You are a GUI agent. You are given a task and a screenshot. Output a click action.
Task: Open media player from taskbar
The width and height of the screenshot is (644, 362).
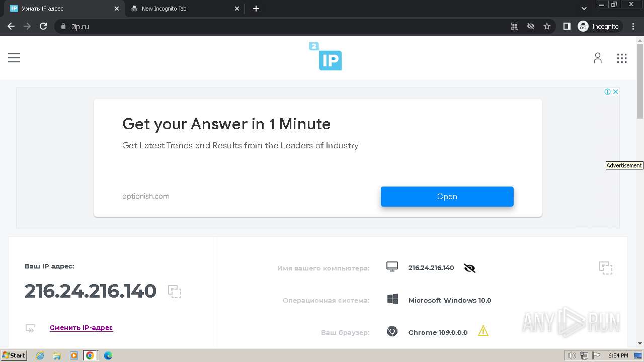pyautogui.click(x=74, y=355)
